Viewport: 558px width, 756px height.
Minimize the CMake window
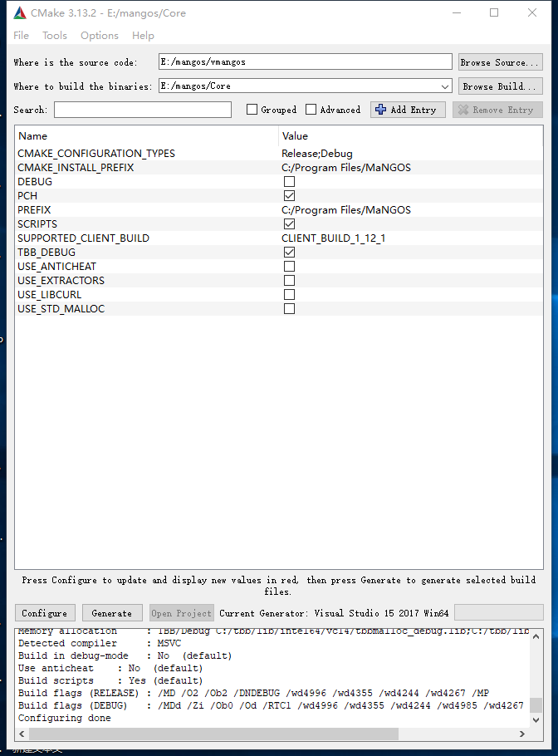pos(457,13)
